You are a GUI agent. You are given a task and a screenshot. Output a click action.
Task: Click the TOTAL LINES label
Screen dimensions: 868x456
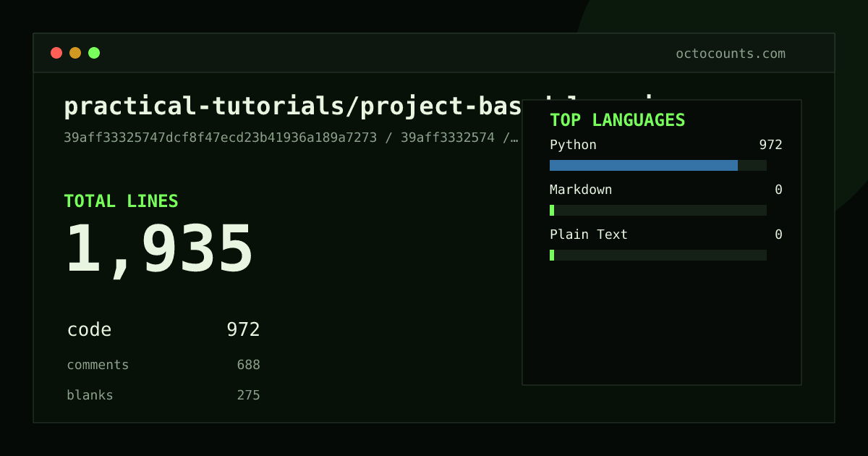(121, 201)
